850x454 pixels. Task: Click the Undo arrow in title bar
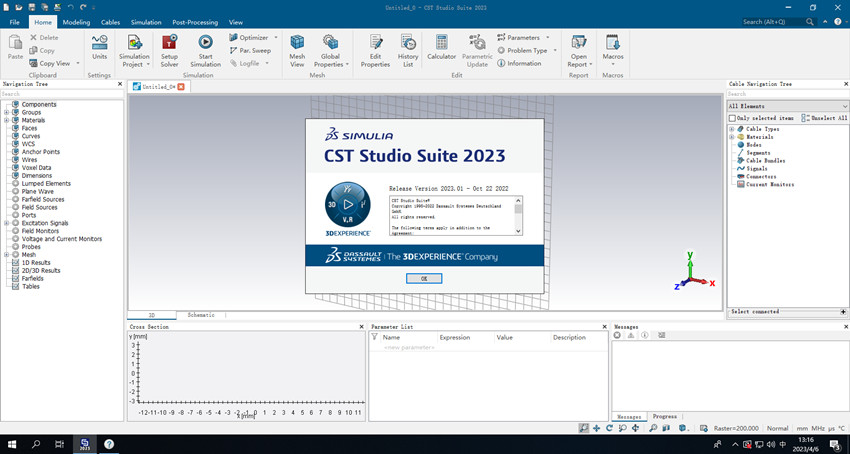coord(70,7)
